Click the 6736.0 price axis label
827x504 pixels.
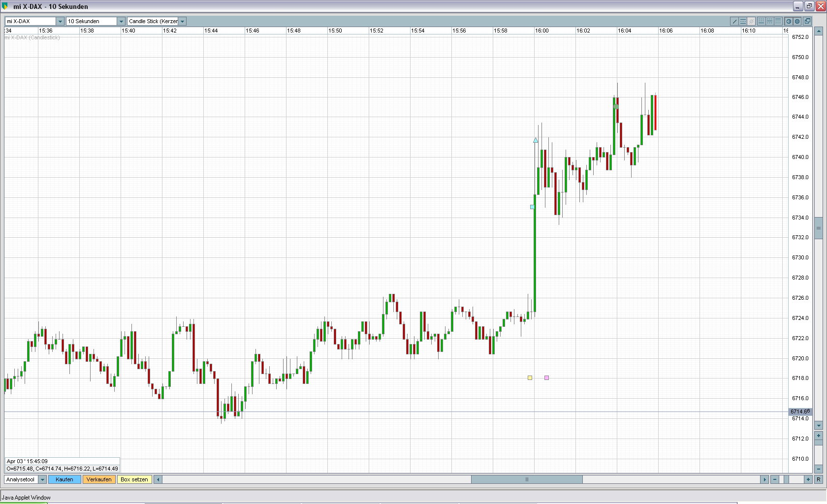click(x=800, y=197)
